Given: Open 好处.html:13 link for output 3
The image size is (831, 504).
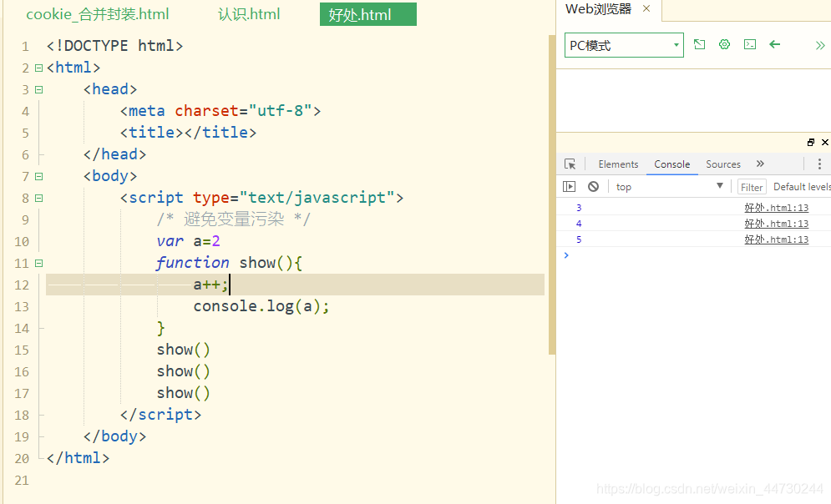Looking at the screenshot, I should click(x=777, y=208).
